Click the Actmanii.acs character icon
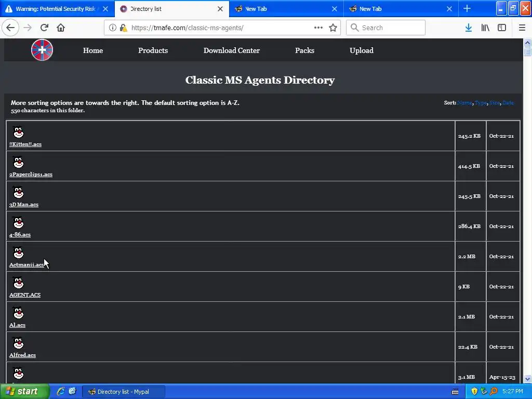The image size is (532, 399). click(x=18, y=252)
